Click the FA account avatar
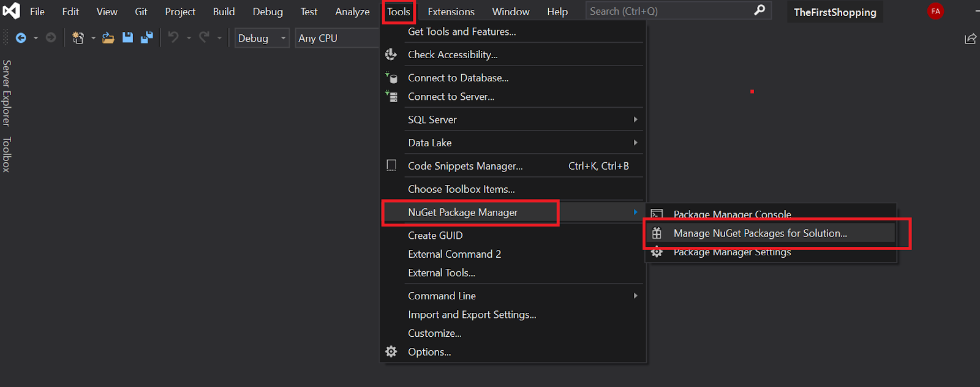980x387 pixels. [x=935, y=11]
